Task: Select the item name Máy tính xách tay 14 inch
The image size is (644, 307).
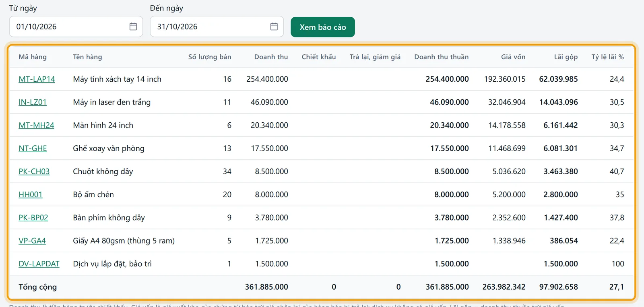Action: click(117, 79)
